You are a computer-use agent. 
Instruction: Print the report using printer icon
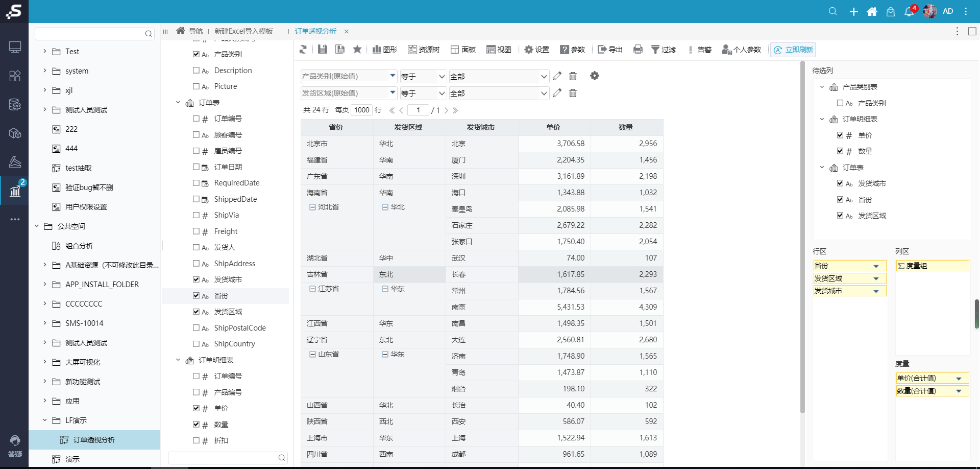coord(638,50)
